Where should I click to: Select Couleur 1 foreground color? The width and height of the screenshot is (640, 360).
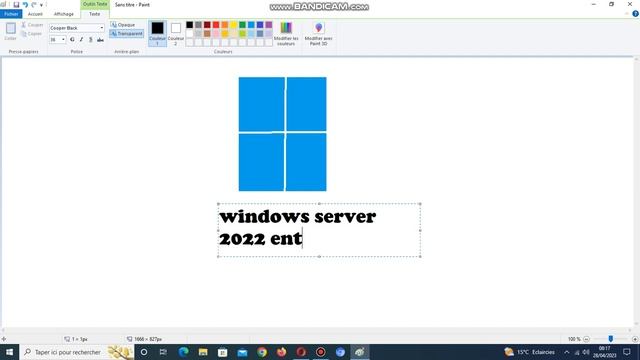click(x=158, y=33)
